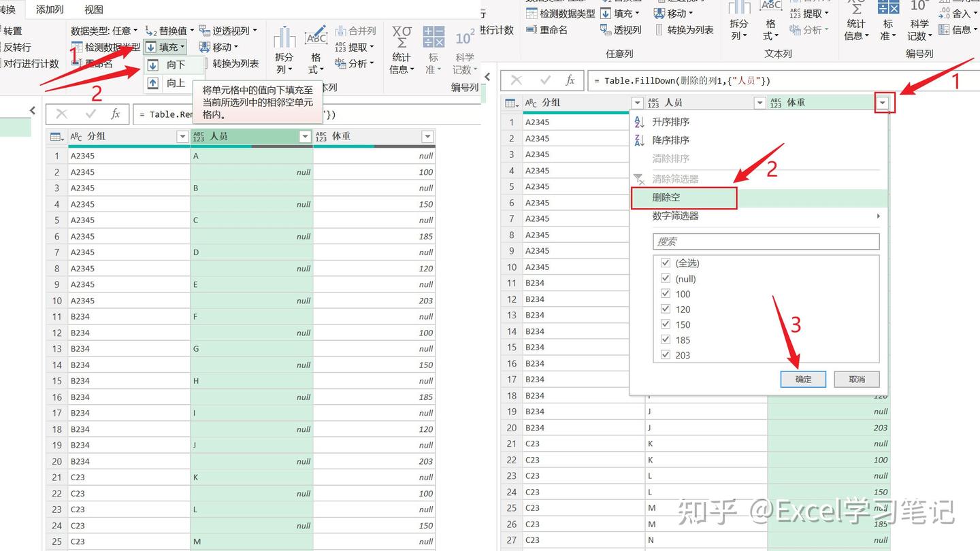Screen dimensions: 980x551
Task: Click 转换为列表 in left window ribbon
Action: pos(235,64)
